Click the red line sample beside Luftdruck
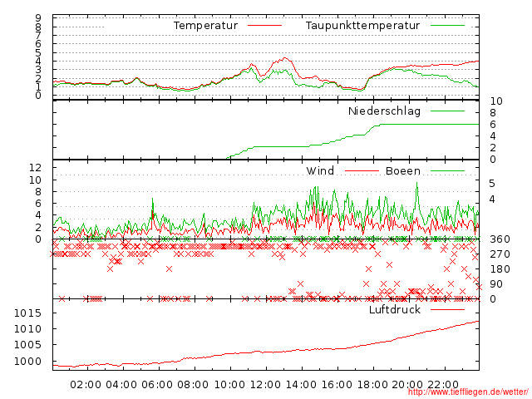Image resolution: width=532 pixels, height=399 pixels. point(447,309)
